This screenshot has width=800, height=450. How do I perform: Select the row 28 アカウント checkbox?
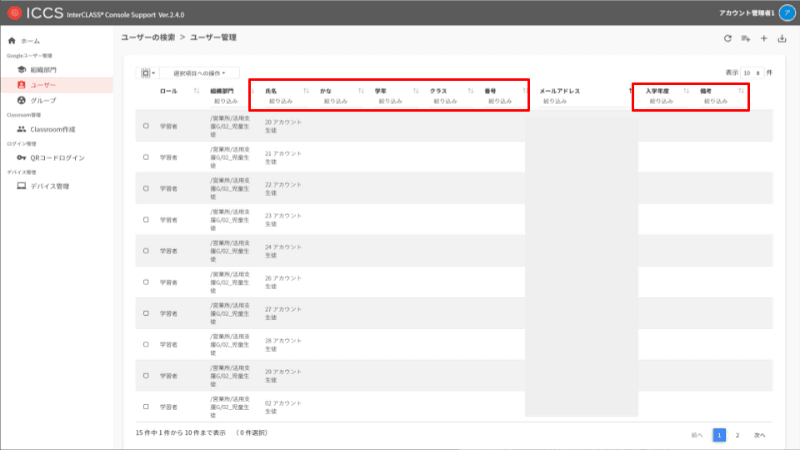pyautogui.click(x=146, y=344)
